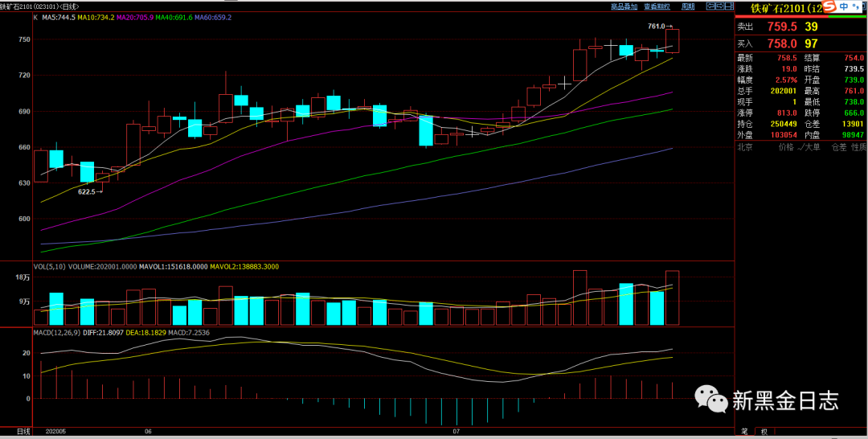Click the 持仓 open interest 250449
868x439 pixels.
tap(783, 124)
